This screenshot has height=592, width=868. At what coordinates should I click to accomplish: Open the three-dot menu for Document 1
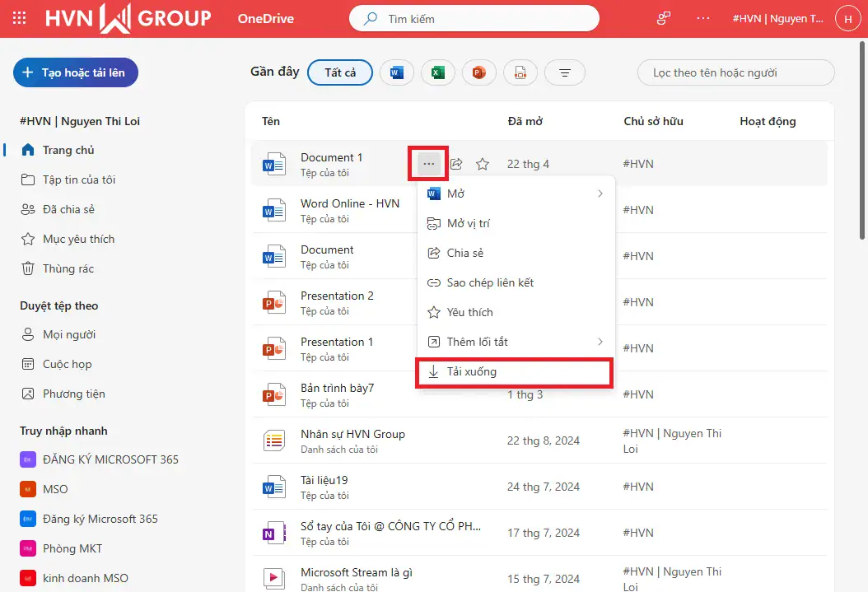(x=428, y=164)
